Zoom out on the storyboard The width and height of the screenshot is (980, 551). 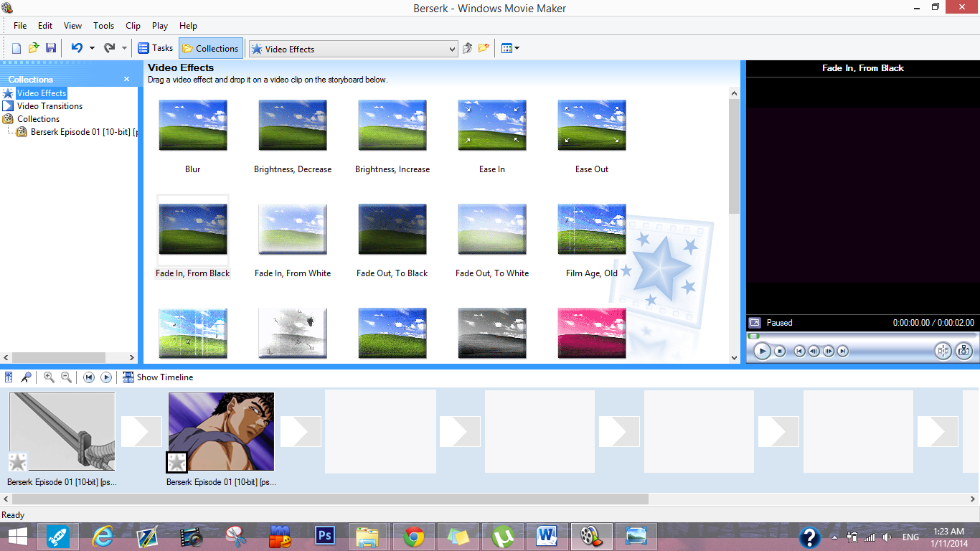pos(66,377)
